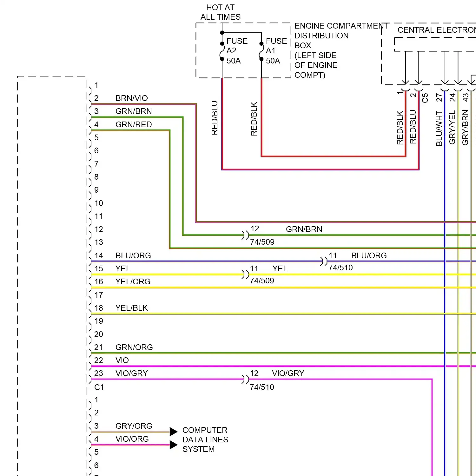
Task: Select GRN/BRN label at pin 3
Action: (134, 111)
